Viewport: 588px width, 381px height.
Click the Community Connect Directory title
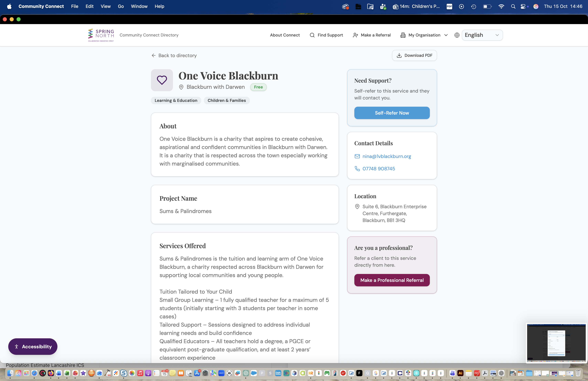[149, 35]
